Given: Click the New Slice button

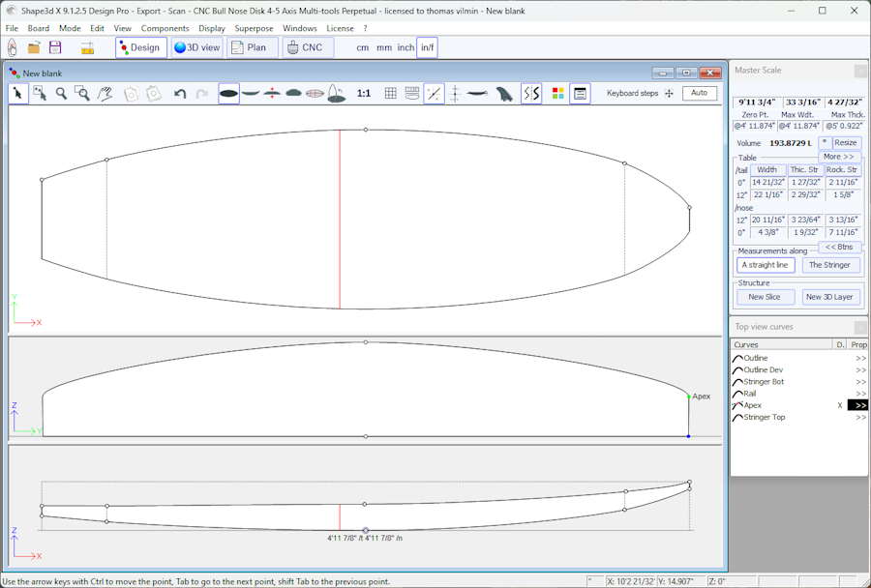Looking at the screenshot, I should [x=765, y=297].
